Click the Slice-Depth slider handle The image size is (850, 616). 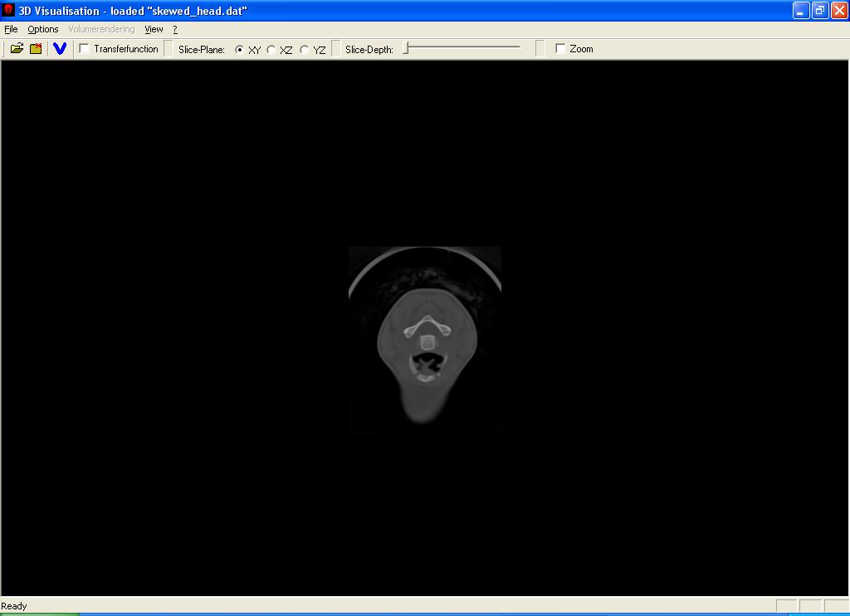coord(406,49)
